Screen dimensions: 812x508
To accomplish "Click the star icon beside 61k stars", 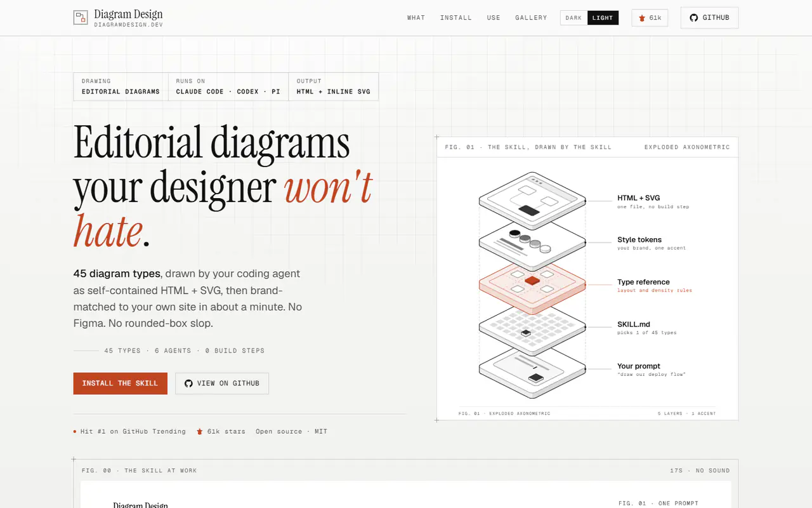I will 200,431.
